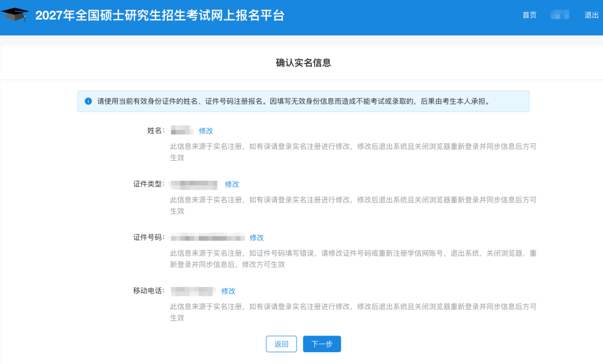Screen dimensions: 603x364
Task: Click the blurred ID type value
Action: [194, 184]
